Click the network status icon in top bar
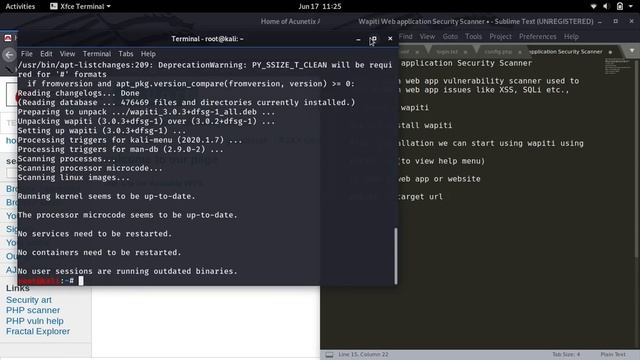Viewport: 640px width, 360px height. click(x=593, y=6)
